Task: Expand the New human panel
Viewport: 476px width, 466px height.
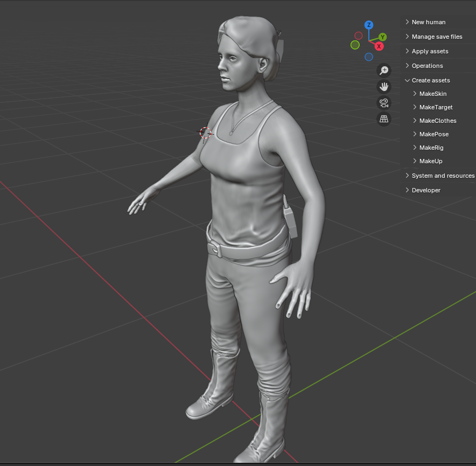Action: pos(438,22)
